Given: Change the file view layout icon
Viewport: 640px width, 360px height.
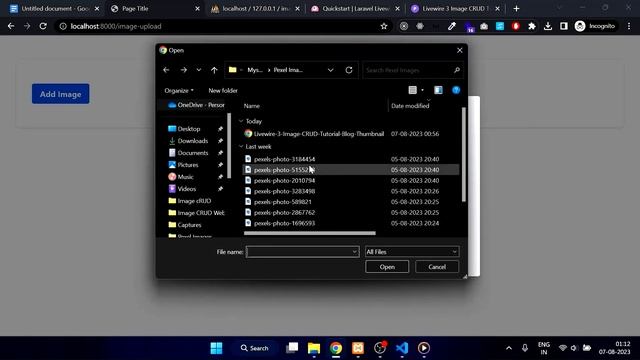Looking at the screenshot, I should click(x=413, y=90).
